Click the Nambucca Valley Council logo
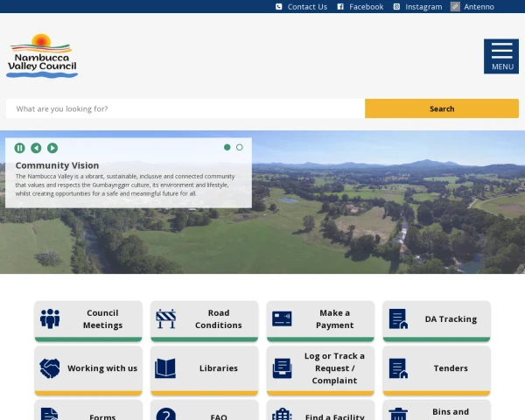Viewport: 525px width, 420px height. [x=42, y=56]
